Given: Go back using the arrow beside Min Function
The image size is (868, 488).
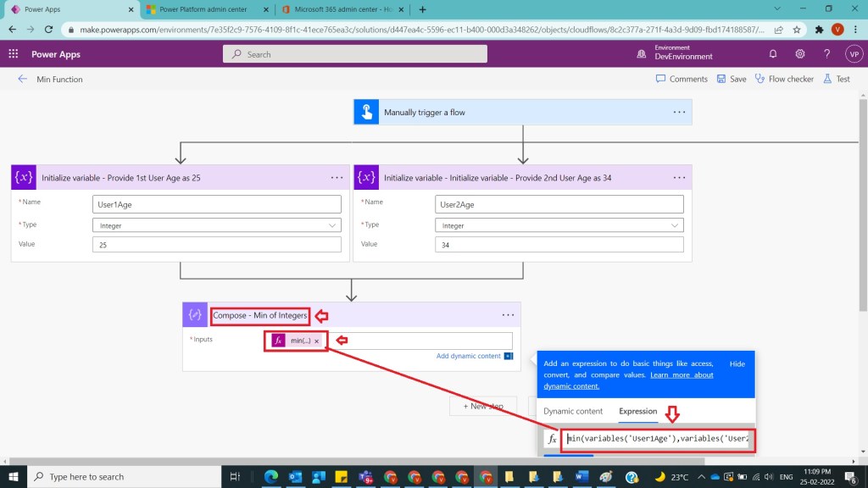Looking at the screenshot, I should (x=22, y=79).
